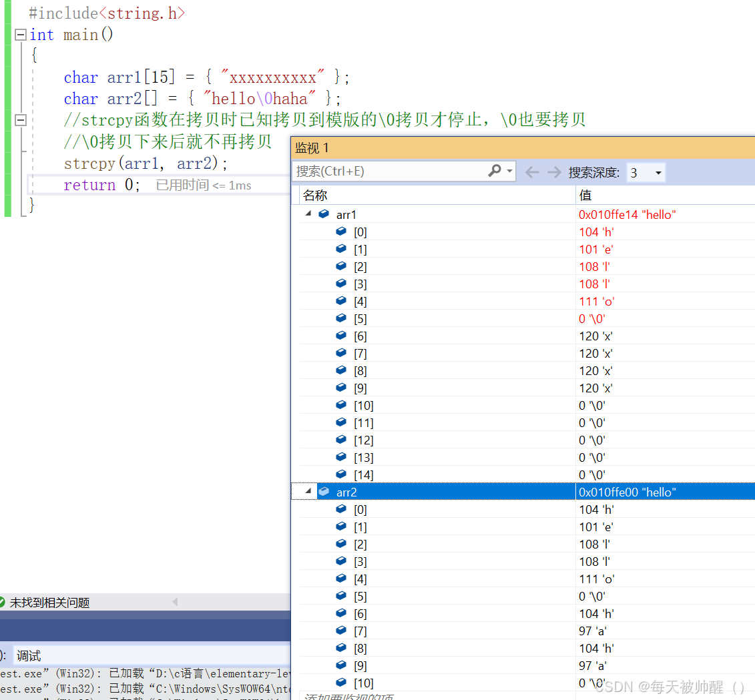Click the char arr2[] declaration line

(x=202, y=99)
